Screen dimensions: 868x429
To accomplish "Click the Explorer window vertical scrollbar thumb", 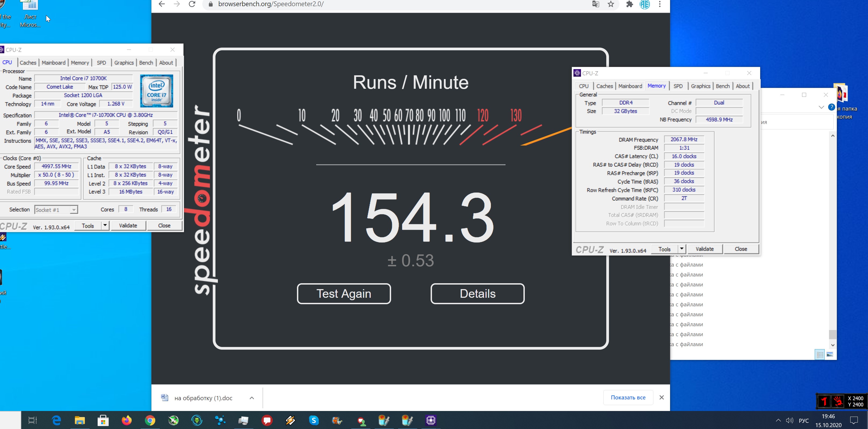I will click(832, 334).
